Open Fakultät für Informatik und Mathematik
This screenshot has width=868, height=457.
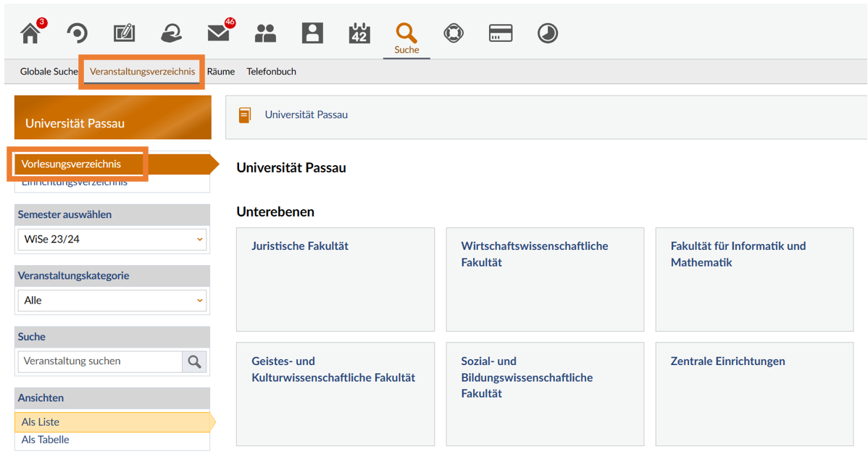(x=754, y=280)
